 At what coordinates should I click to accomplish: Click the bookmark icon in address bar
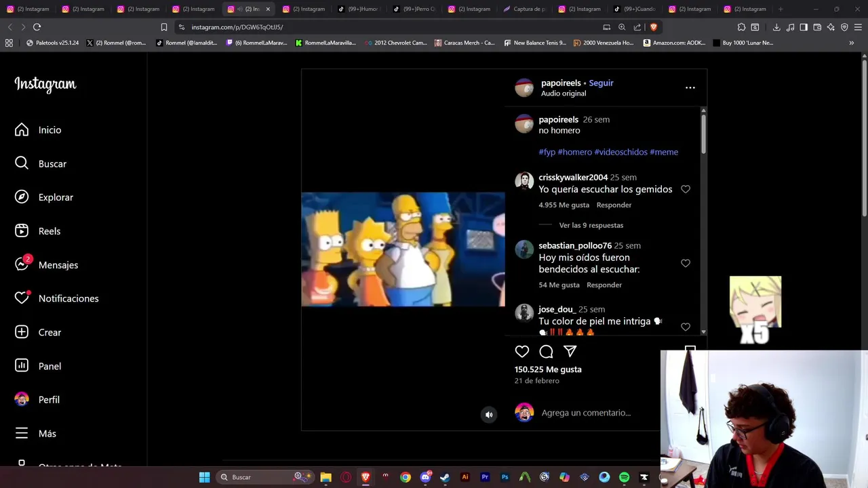[x=163, y=27]
